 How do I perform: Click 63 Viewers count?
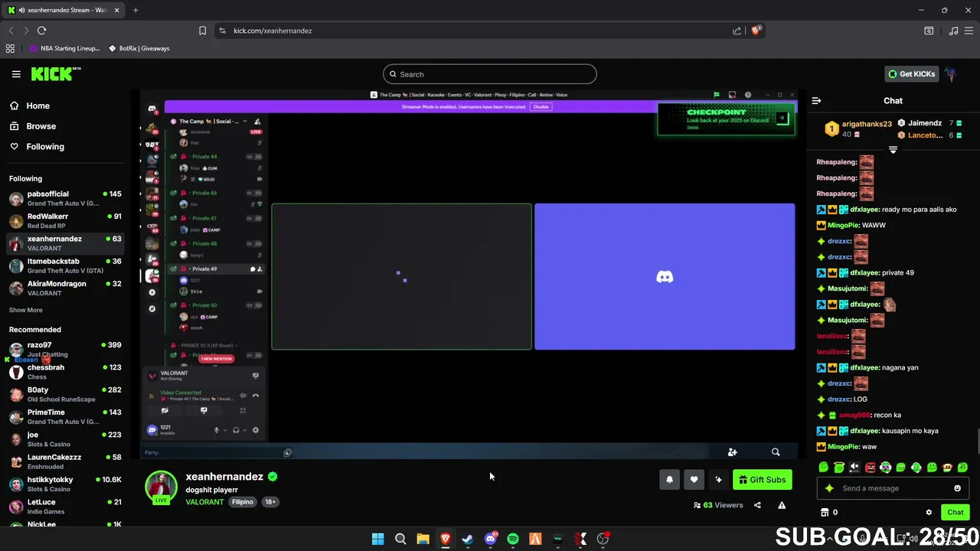(x=718, y=505)
